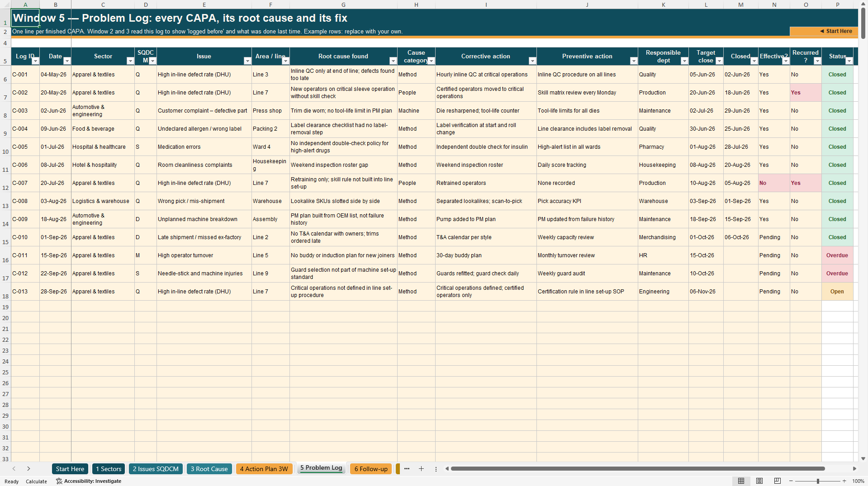Screen dimensions: 868x486
Task: Click Calculate in the status bar
Action: (36, 481)
